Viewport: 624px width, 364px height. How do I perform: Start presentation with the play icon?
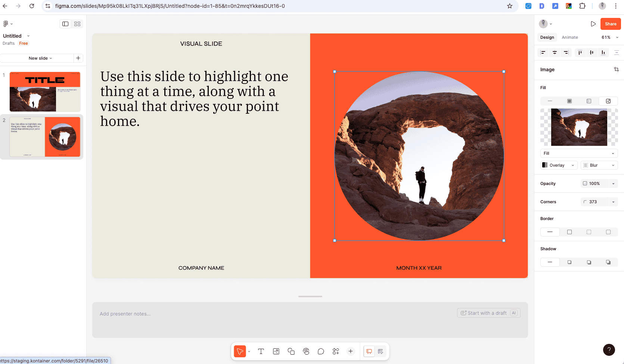point(593,24)
